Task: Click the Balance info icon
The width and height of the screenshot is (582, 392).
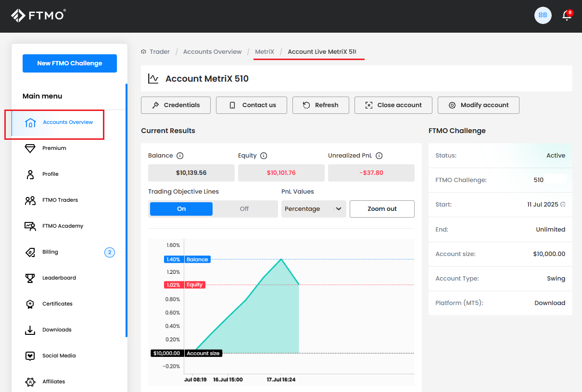Action: click(x=180, y=156)
